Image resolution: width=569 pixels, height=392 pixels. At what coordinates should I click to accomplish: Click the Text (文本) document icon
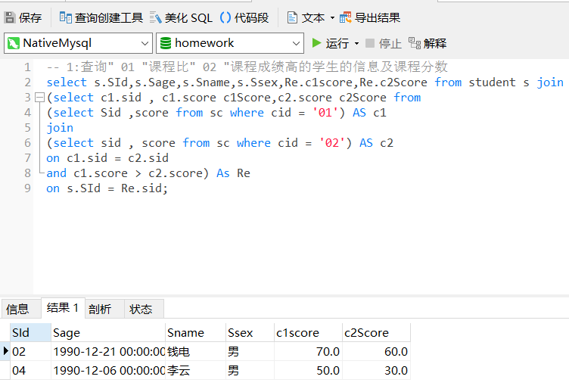[292, 17]
